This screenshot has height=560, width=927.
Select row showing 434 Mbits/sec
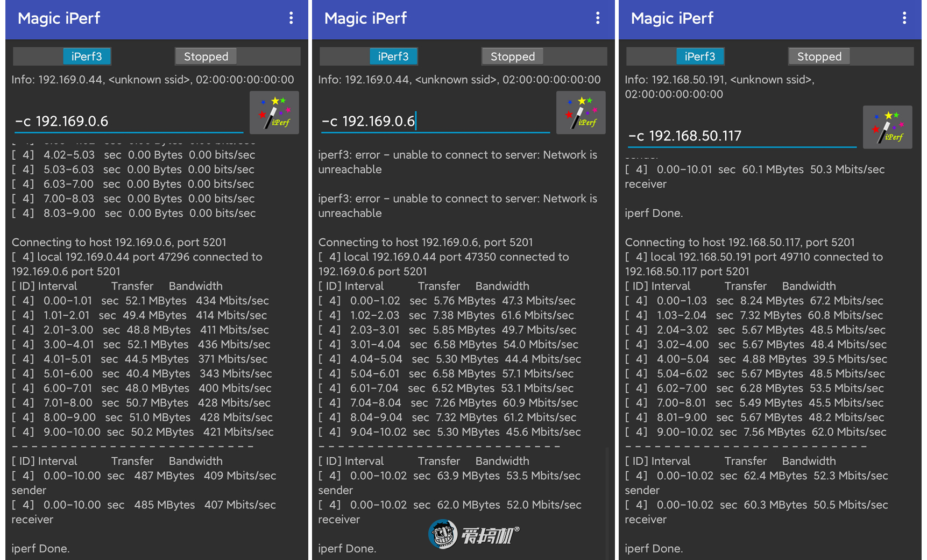click(140, 301)
